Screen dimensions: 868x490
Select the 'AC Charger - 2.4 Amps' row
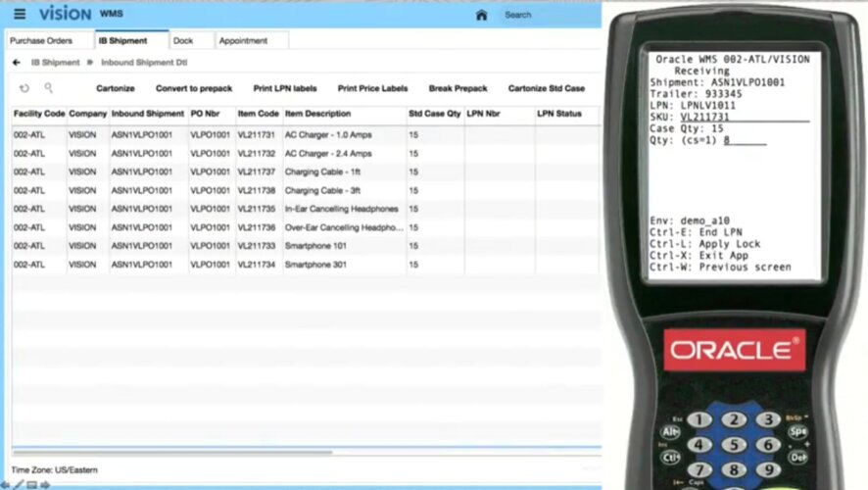coord(306,153)
